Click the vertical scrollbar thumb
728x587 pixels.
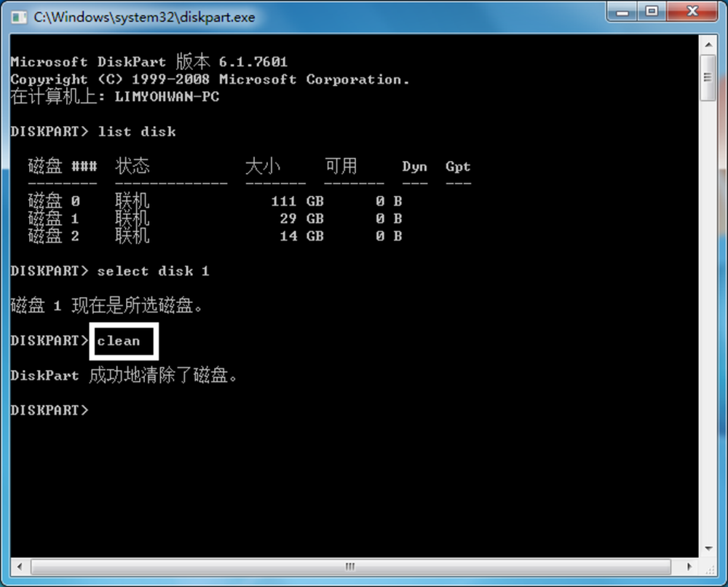click(x=708, y=77)
